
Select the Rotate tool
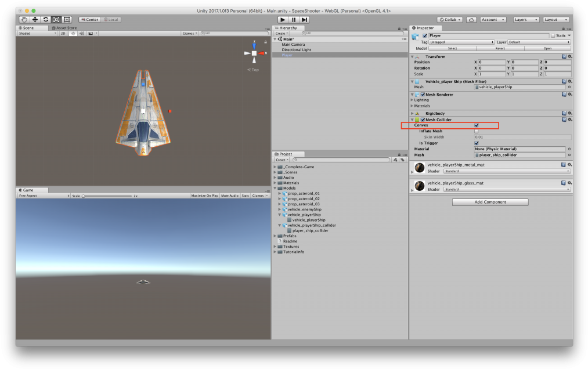pos(45,20)
